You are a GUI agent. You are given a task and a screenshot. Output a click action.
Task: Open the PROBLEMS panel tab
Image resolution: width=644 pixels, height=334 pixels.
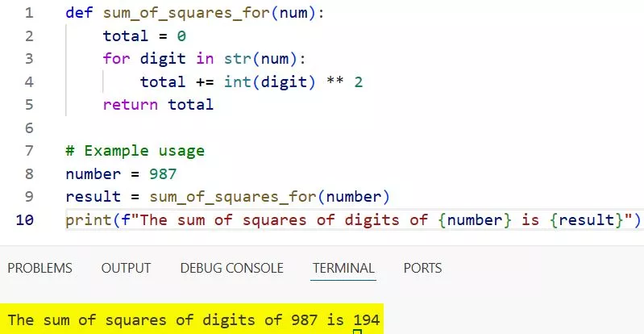[x=39, y=268]
